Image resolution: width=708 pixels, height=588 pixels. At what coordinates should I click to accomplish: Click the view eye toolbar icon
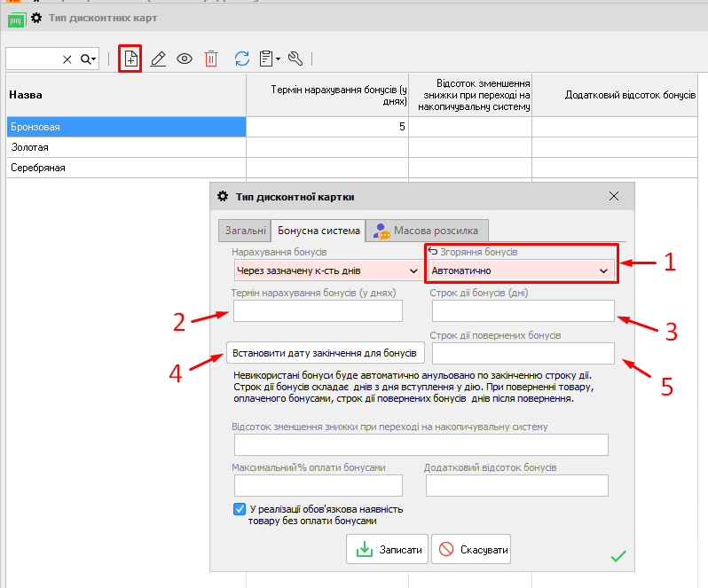tap(185, 59)
